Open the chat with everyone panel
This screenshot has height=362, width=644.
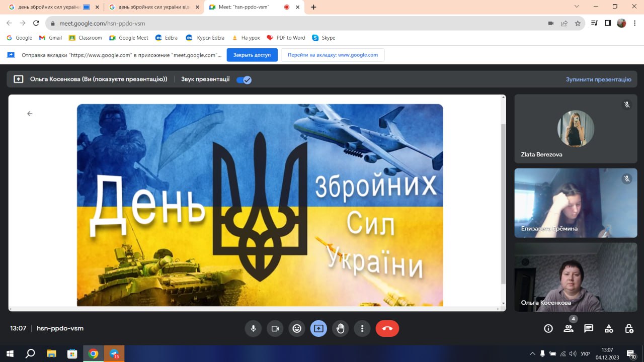[x=589, y=329]
